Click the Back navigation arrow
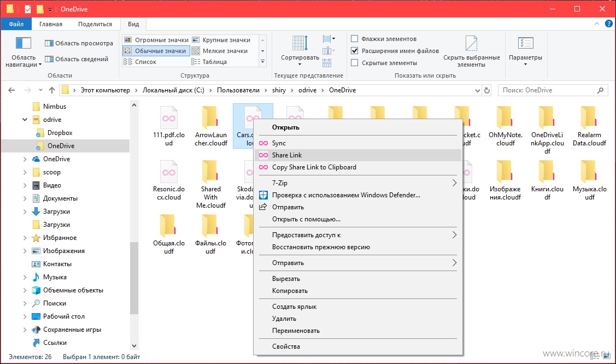The width and height of the screenshot is (616, 364). click(x=12, y=90)
